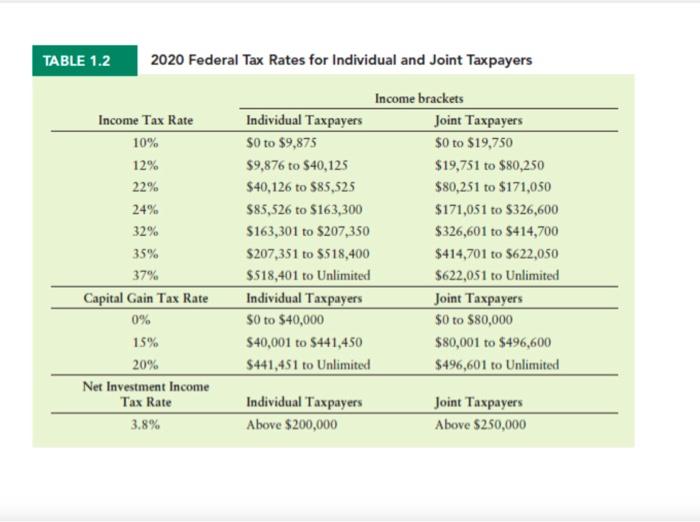700x522 pixels.
Task: Select the 35% income tax rate
Action: (x=146, y=254)
